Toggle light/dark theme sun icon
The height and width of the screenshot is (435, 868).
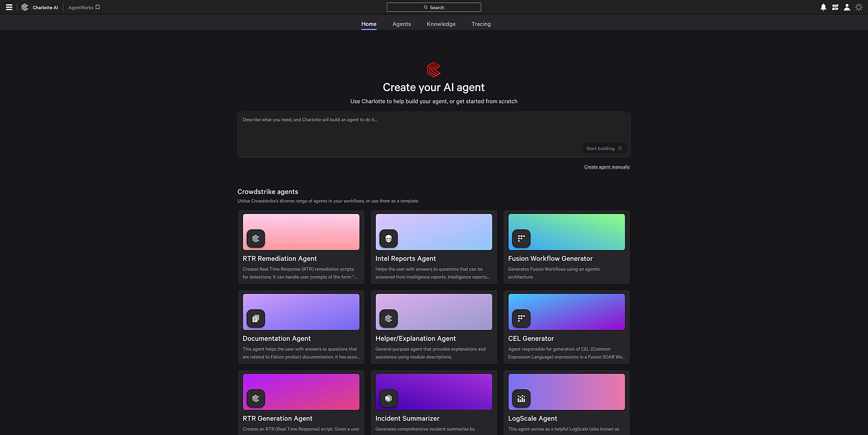coord(859,7)
